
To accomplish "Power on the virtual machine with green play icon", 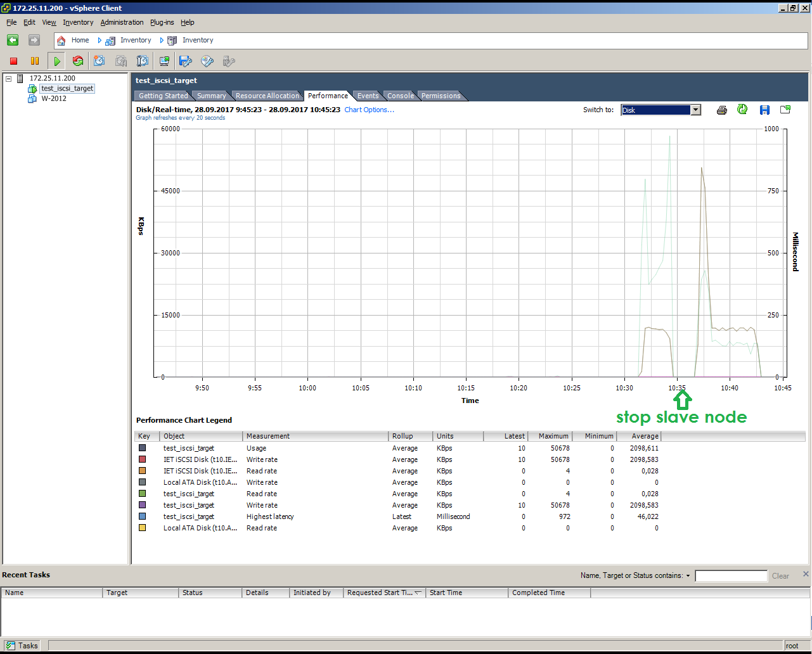I will click(56, 61).
